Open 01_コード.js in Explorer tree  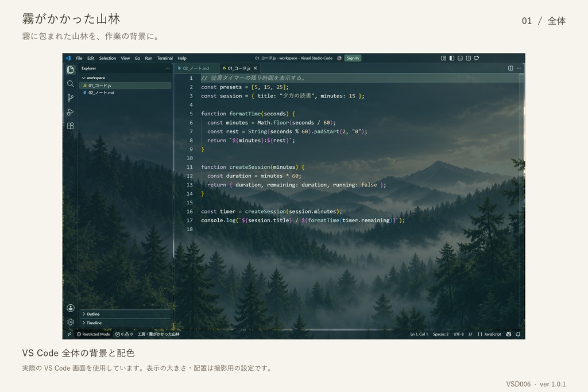coord(125,86)
